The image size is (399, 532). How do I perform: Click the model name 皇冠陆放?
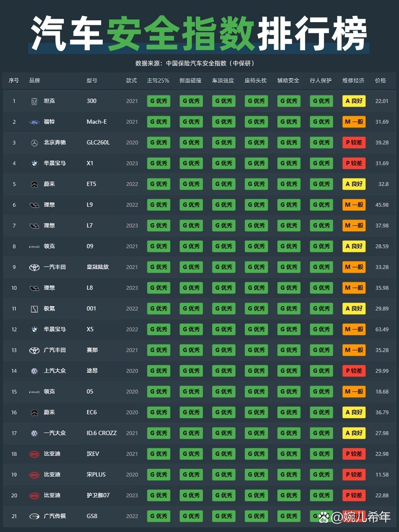click(98, 267)
